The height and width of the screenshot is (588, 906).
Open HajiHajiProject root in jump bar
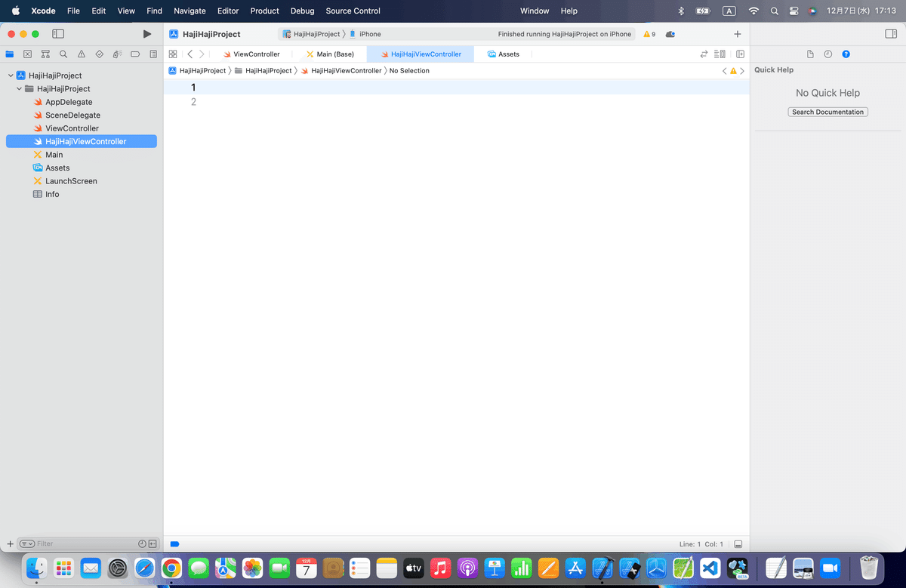197,70
